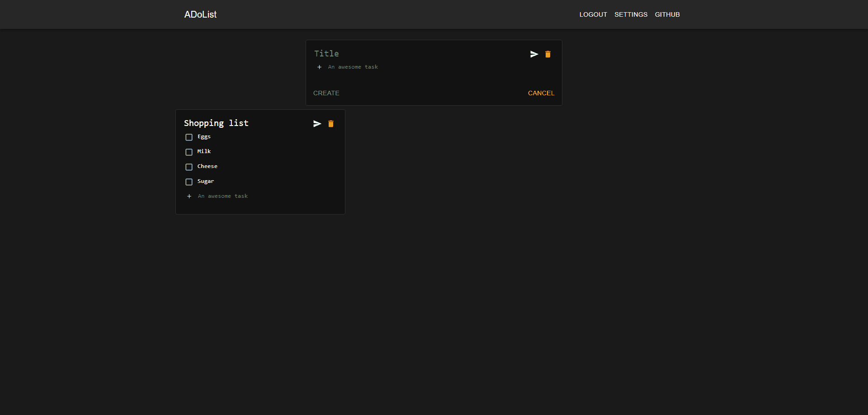
Task: Mark Sugar as done
Action: [x=189, y=182]
